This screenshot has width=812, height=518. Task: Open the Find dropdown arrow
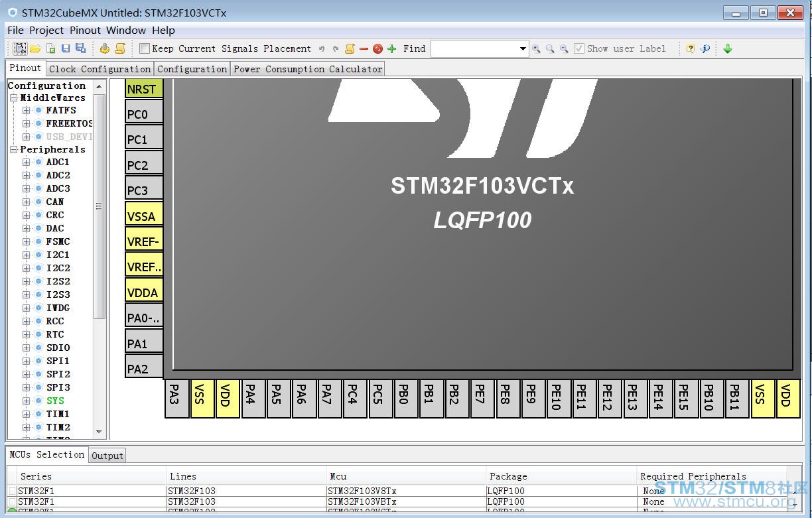(x=523, y=48)
